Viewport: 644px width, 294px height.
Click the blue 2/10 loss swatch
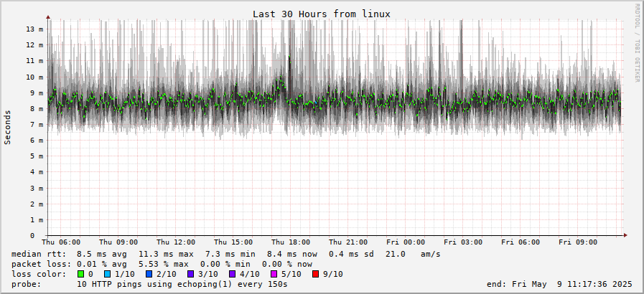149,274
